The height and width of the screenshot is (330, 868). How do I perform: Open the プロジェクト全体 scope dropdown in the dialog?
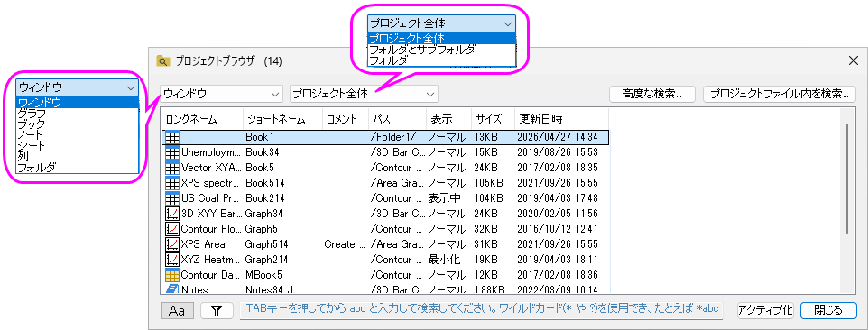pyautogui.click(x=364, y=94)
